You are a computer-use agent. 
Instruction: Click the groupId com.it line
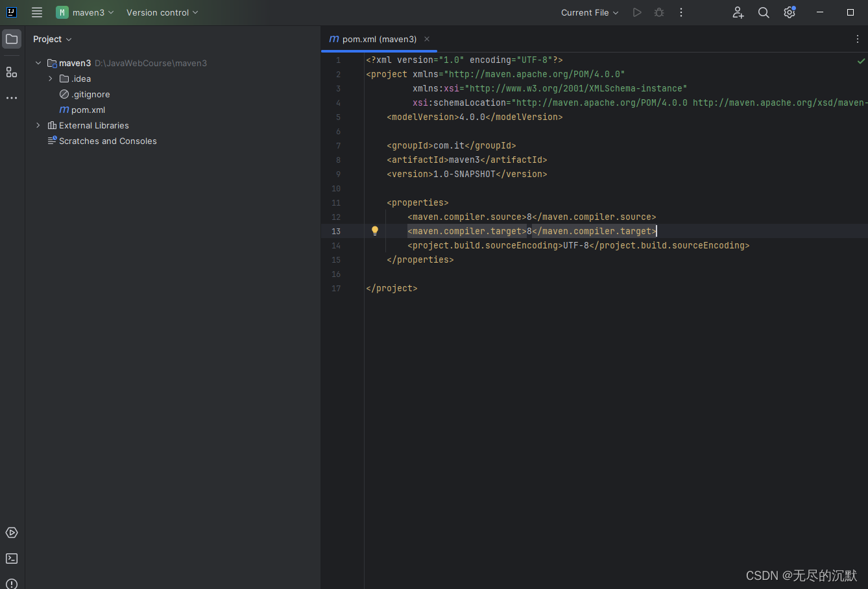[452, 145]
